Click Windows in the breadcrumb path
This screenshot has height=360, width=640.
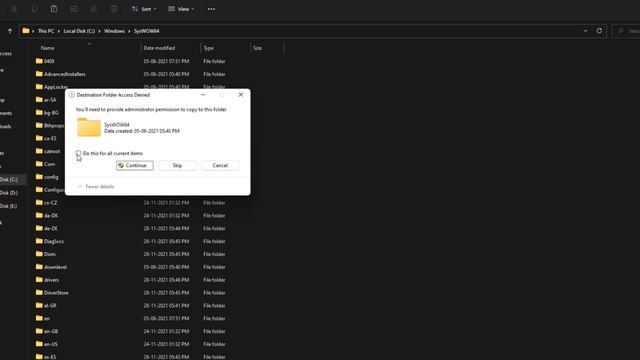(x=114, y=31)
